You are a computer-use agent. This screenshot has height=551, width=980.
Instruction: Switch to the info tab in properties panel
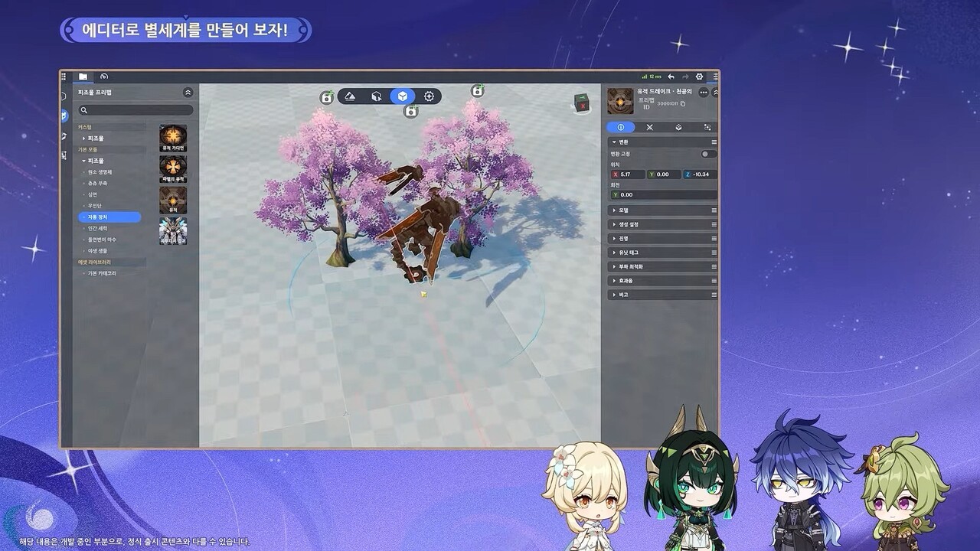(x=620, y=127)
